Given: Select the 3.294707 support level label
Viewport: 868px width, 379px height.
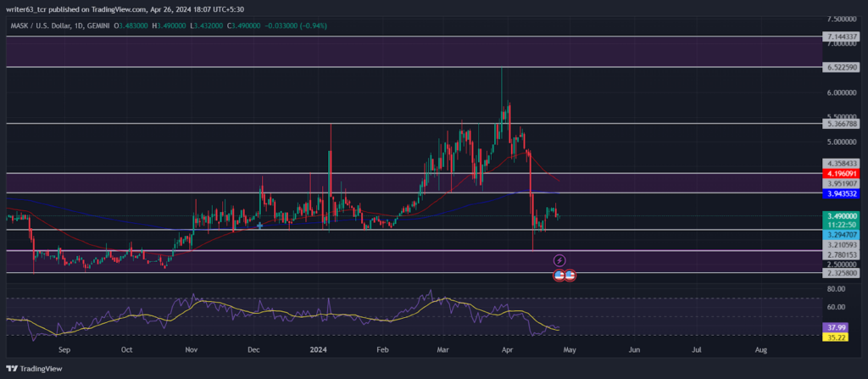Looking at the screenshot, I should tap(840, 234).
